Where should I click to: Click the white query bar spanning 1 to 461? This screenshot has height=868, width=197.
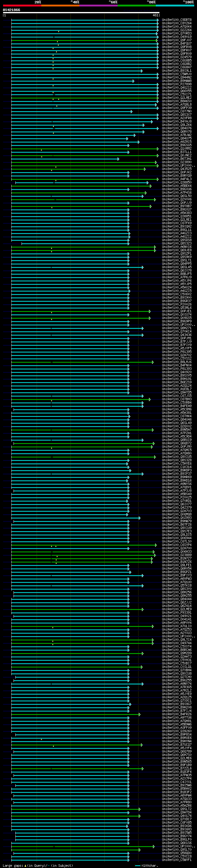[81, 13]
